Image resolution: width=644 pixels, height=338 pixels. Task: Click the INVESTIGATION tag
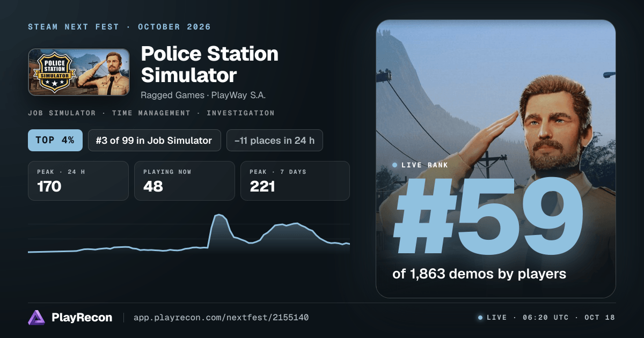coord(240,113)
